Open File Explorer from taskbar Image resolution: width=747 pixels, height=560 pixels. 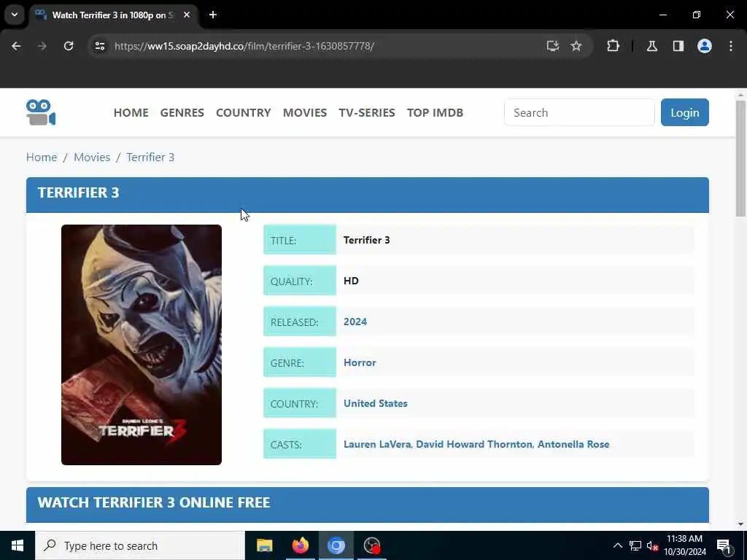click(x=264, y=545)
